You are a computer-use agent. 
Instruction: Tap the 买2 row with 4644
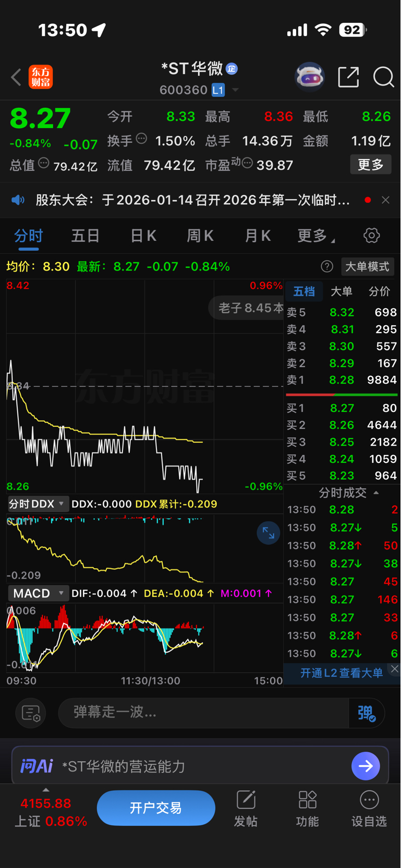342,425
